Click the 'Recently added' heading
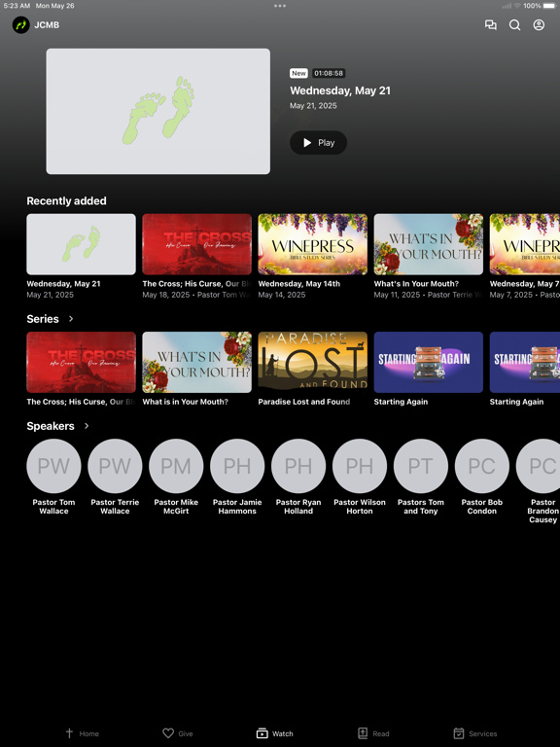Image resolution: width=560 pixels, height=747 pixels. [x=67, y=201]
